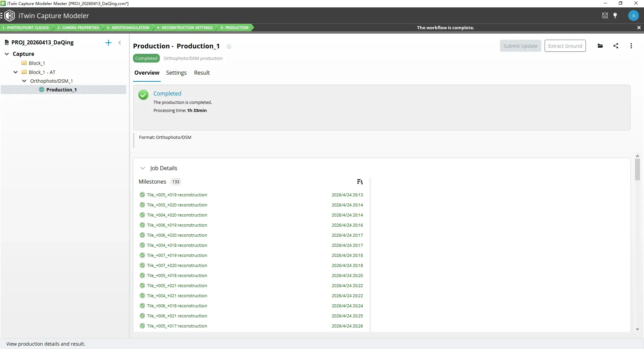Collapse the Orthophoto/DSM_1 tree node
644x349 pixels.
(24, 81)
